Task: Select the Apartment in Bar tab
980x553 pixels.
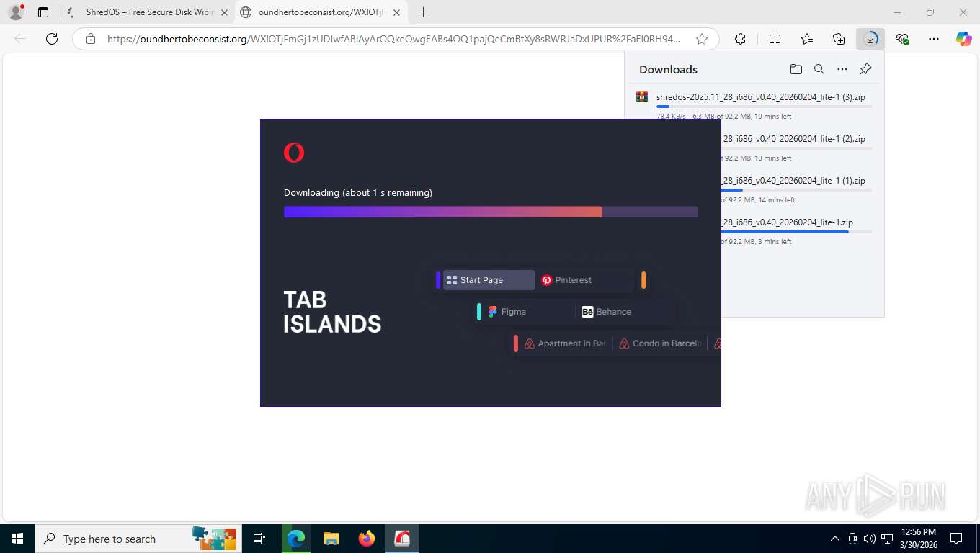Action: pos(565,343)
